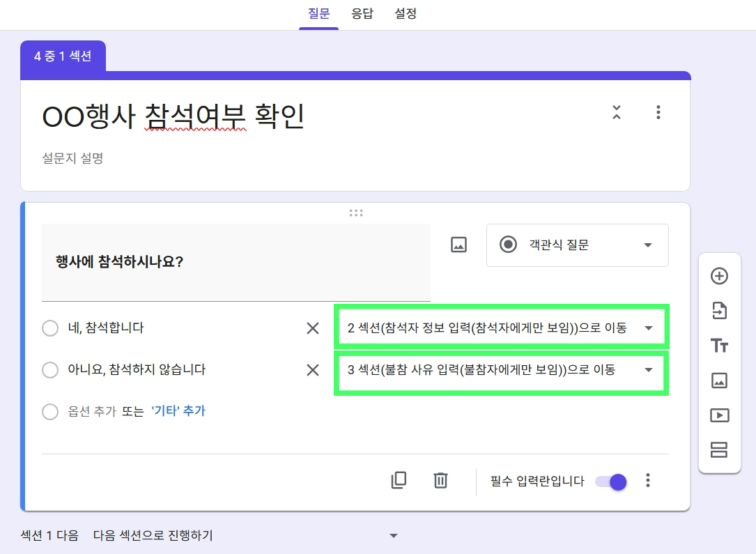Click the question field '행사에 참석하시나요?'
This screenshot has height=554, width=756.
[236, 262]
